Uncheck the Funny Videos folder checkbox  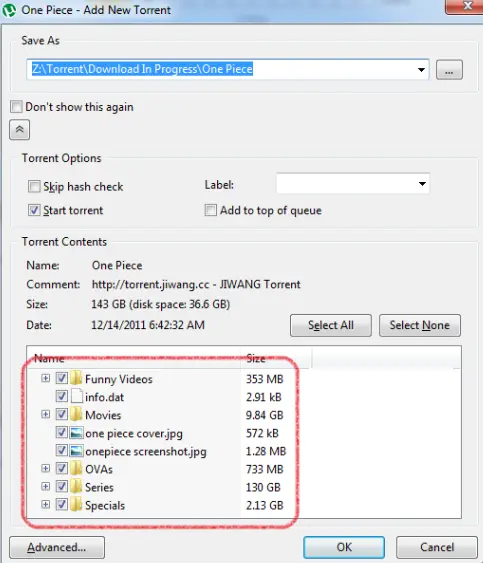pos(62,378)
